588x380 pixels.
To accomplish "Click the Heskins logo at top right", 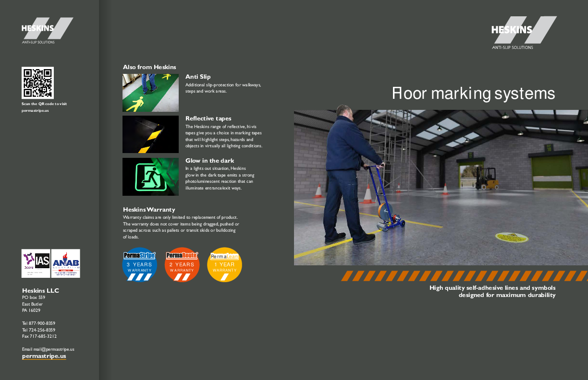I will click(523, 32).
